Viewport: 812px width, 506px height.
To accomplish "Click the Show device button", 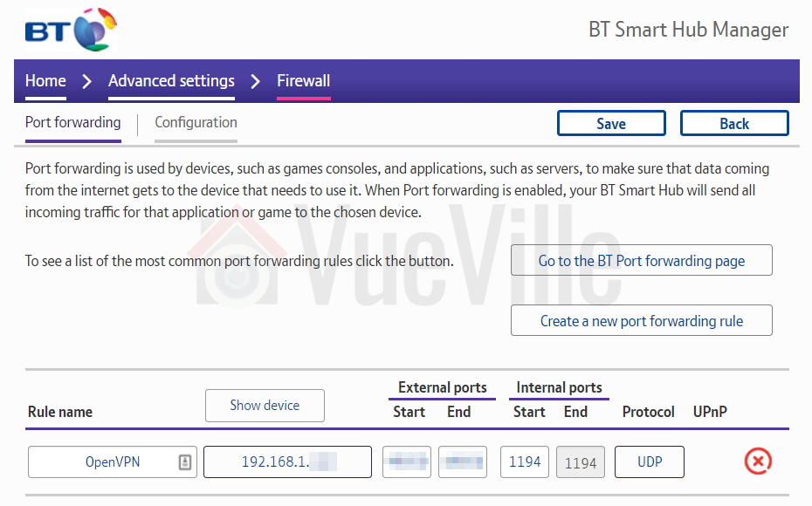I will (x=265, y=406).
